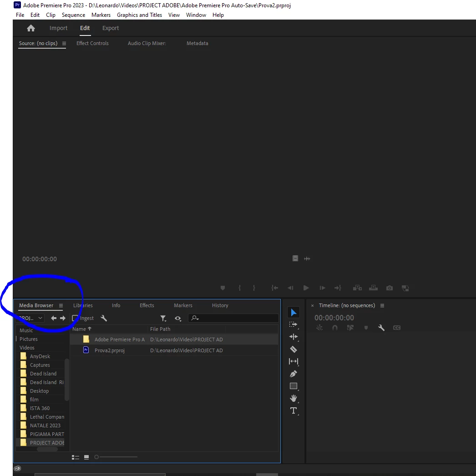Click Add Marker in Source monitor
Image resolution: width=476 pixels, height=476 pixels.
point(223,288)
